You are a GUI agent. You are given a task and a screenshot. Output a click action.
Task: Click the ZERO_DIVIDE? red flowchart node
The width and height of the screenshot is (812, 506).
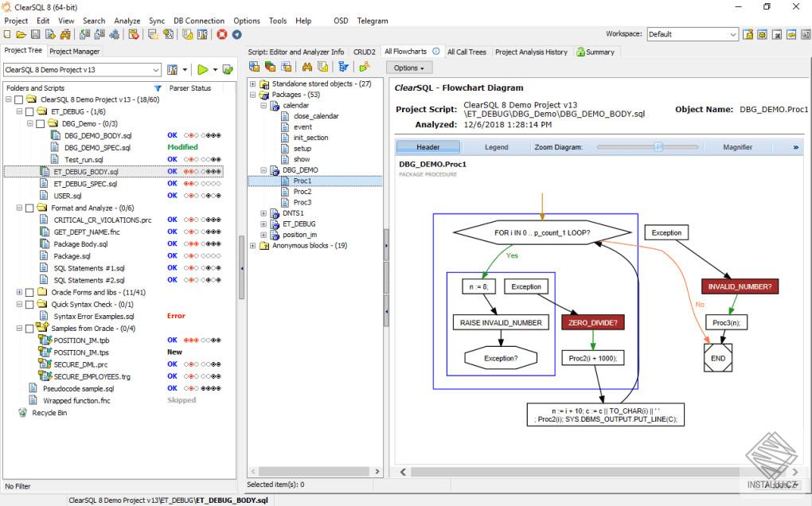point(592,322)
